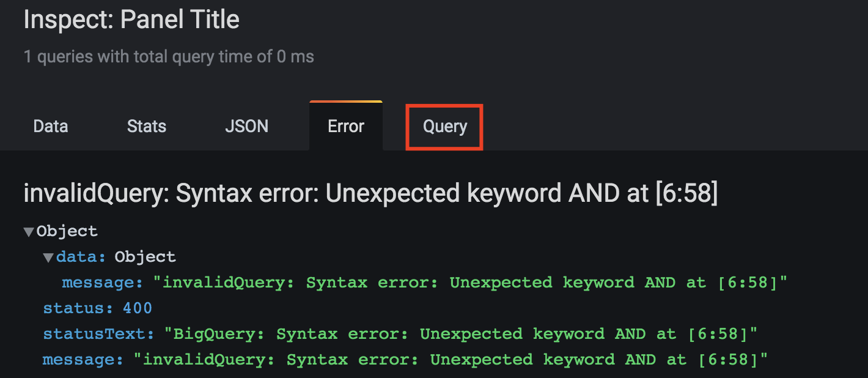Collapse the data node disclosure triangle
This screenshot has width=868, height=378.
pyautogui.click(x=48, y=258)
